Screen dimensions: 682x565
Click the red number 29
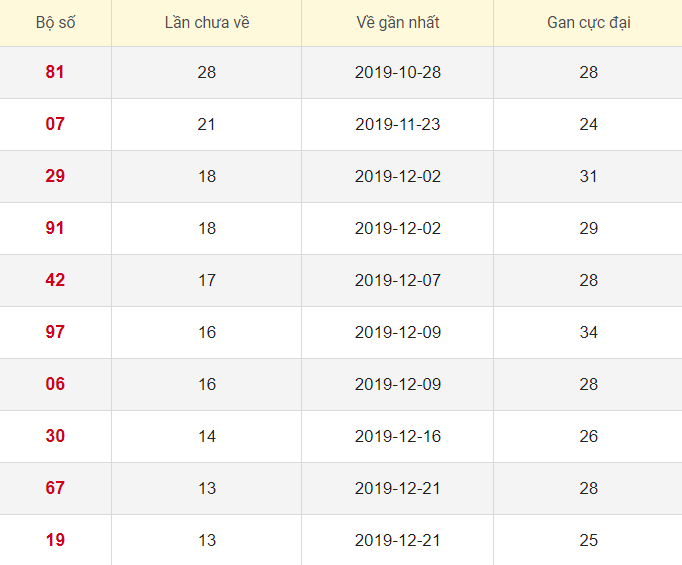tap(55, 176)
